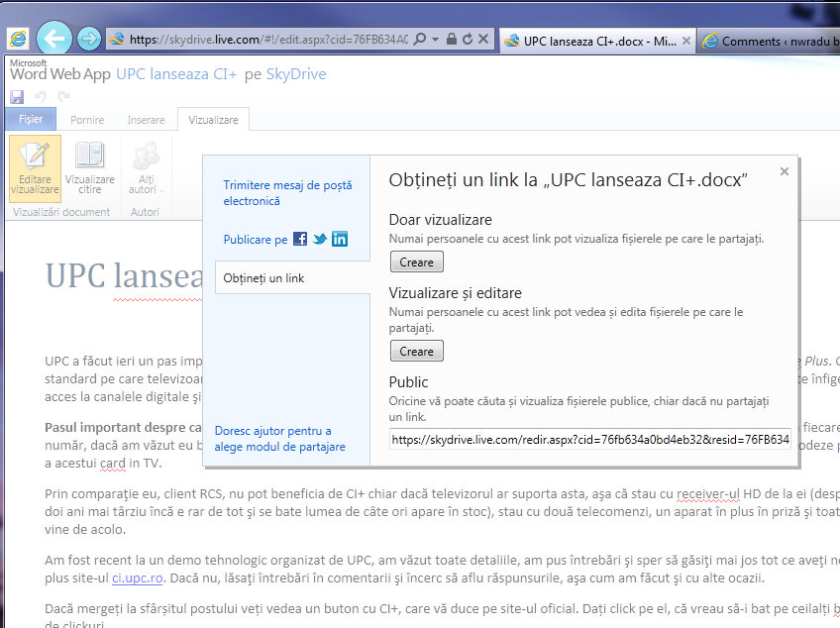Switch to the Comments nwradu tab
The height and width of the screenshot is (628, 840).
[769, 41]
